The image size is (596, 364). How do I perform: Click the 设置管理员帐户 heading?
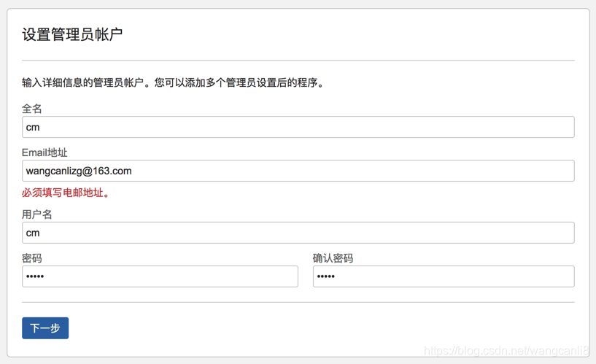click(72, 34)
